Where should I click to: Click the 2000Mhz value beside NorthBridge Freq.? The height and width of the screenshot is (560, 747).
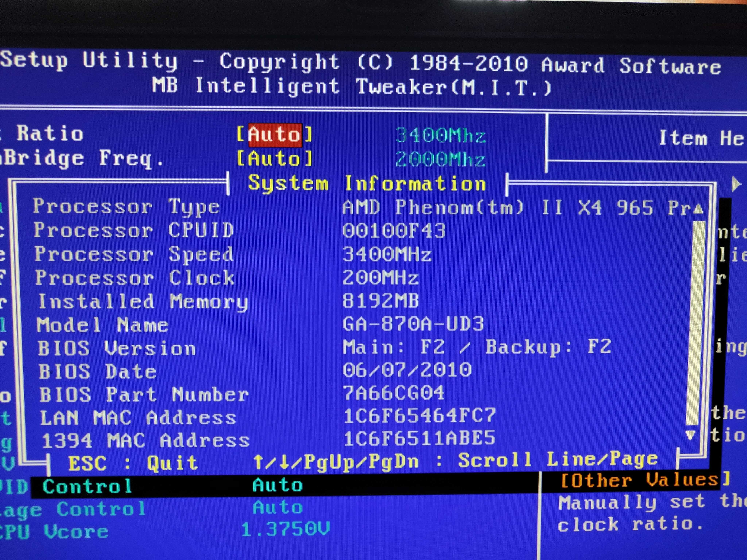tap(441, 159)
